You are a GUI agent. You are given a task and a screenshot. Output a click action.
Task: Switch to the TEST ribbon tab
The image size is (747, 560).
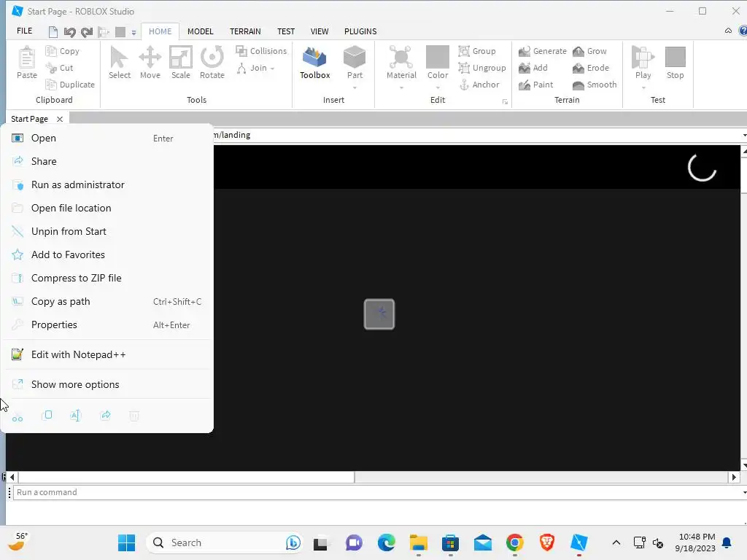coord(286,31)
